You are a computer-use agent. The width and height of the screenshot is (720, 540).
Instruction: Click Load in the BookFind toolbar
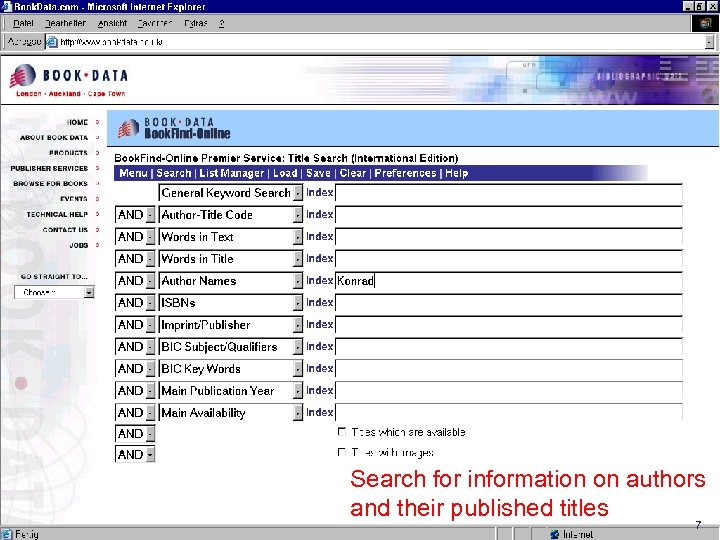tap(285, 173)
